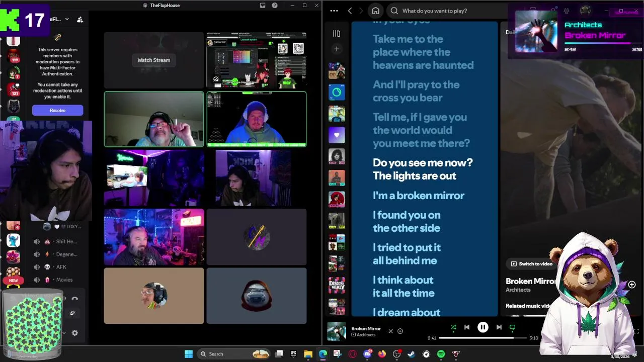This screenshot has height=362, width=644.
Task: Open Firefox from the taskbar
Action: (x=382, y=354)
